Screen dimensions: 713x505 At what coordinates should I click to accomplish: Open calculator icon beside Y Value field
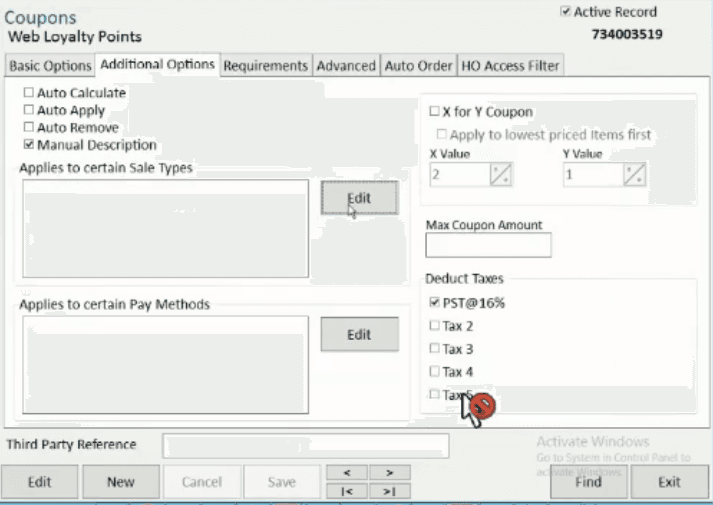634,174
